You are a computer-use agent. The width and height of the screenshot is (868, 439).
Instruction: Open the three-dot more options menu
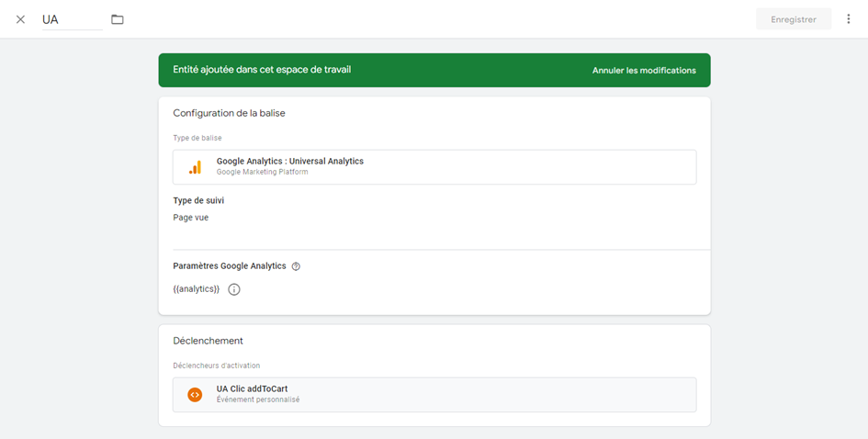click(849, 19)
